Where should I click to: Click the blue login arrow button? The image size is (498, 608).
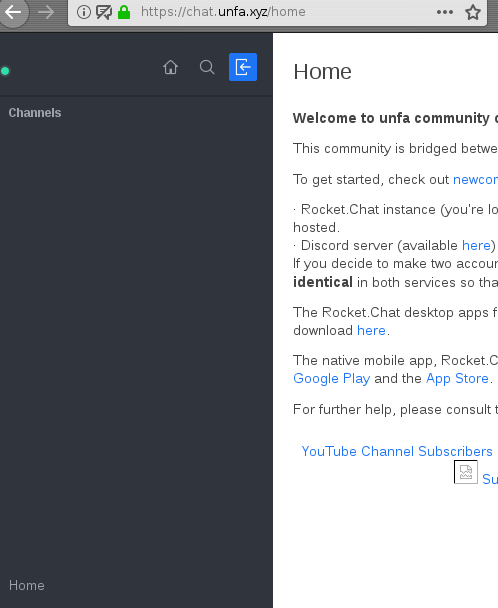point(243,67)
